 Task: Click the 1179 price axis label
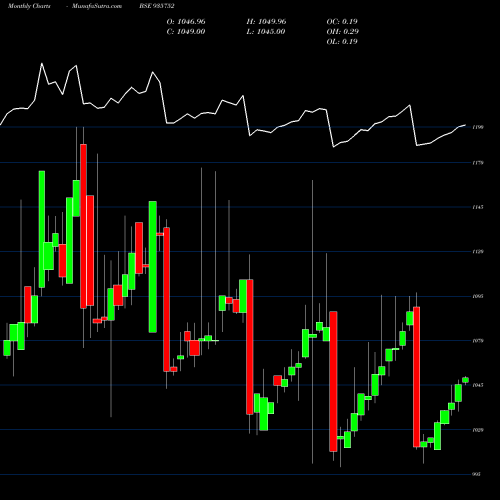coord(478,163)
